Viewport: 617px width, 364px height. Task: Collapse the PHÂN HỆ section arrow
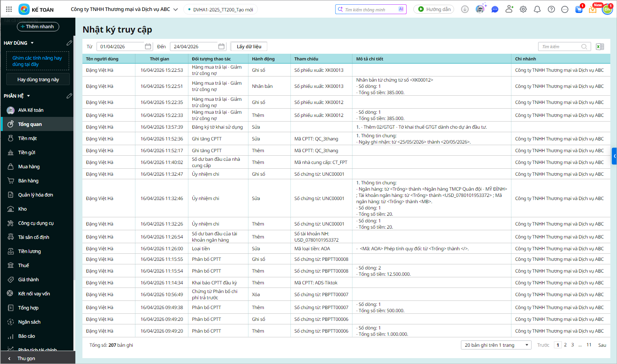click(x=29, y=96)
